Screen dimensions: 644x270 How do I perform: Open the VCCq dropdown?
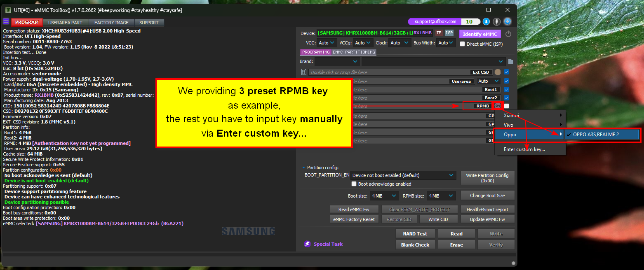pos(363,43)
